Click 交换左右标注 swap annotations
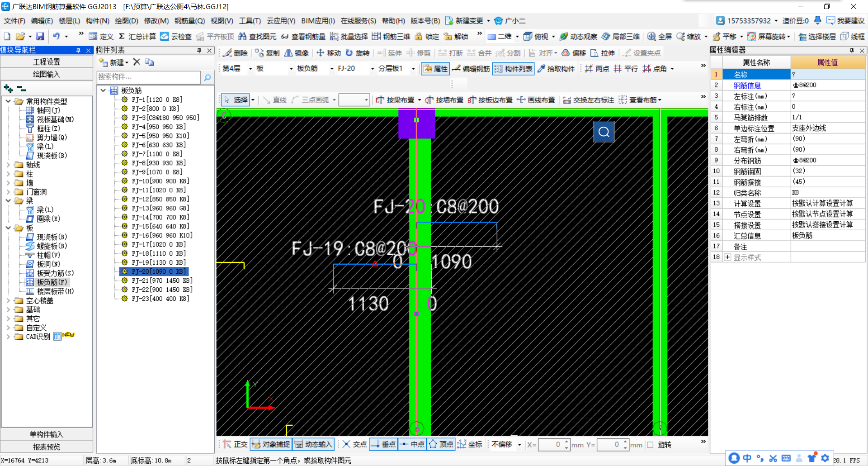The width and height of the screenshot is (868, 466). click(x=588, y=100)
